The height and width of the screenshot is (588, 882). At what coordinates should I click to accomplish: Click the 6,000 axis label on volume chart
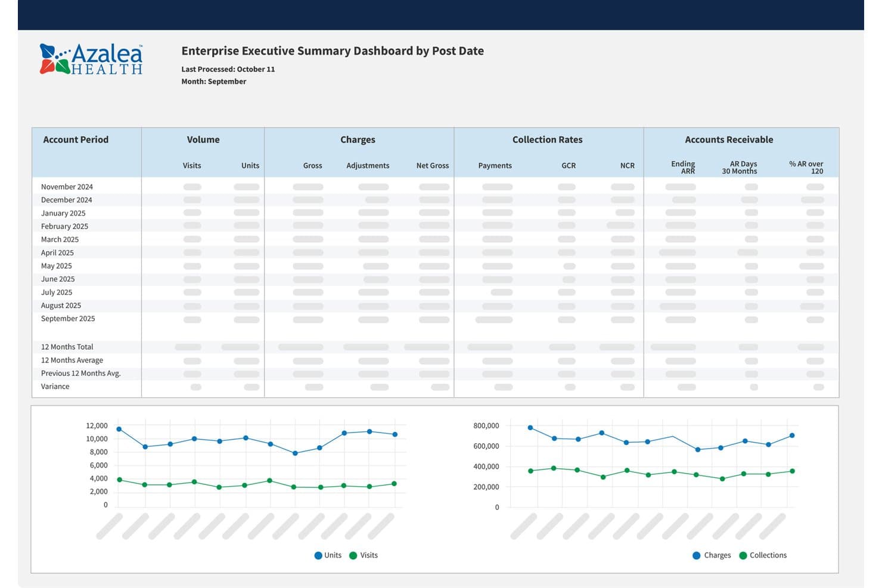coord(99,465)
